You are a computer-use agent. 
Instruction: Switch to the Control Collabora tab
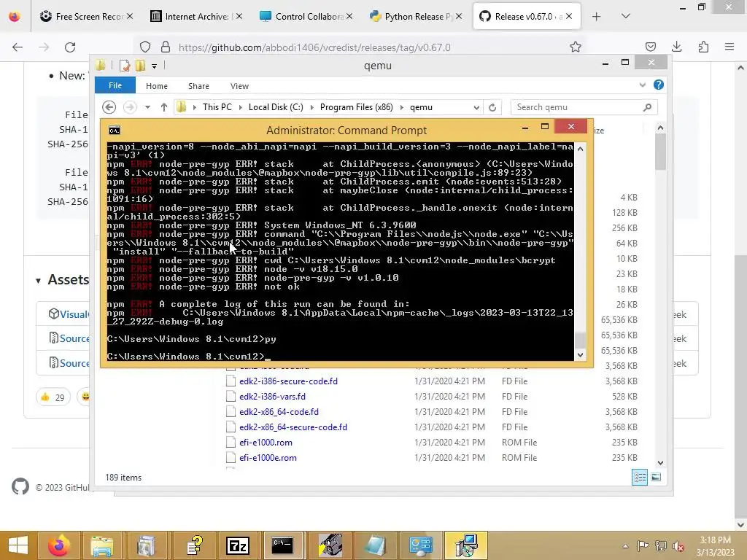pyautogui.click(x=306, y=17)
